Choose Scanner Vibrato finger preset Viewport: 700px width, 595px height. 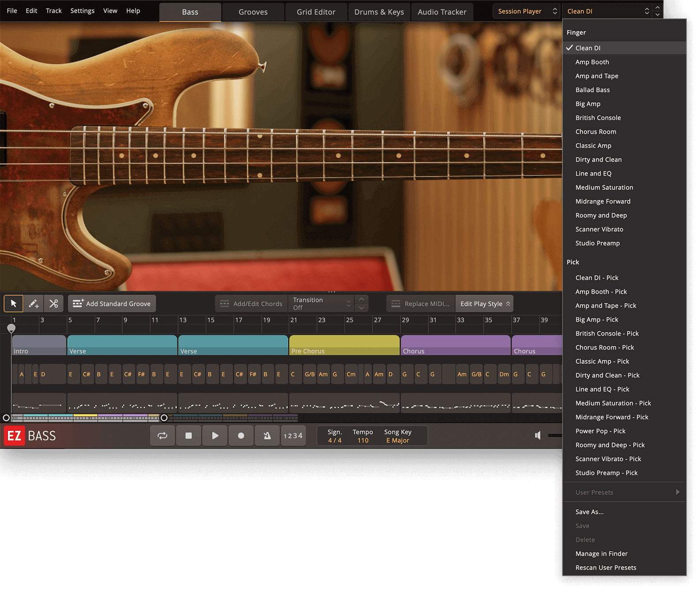624,230
